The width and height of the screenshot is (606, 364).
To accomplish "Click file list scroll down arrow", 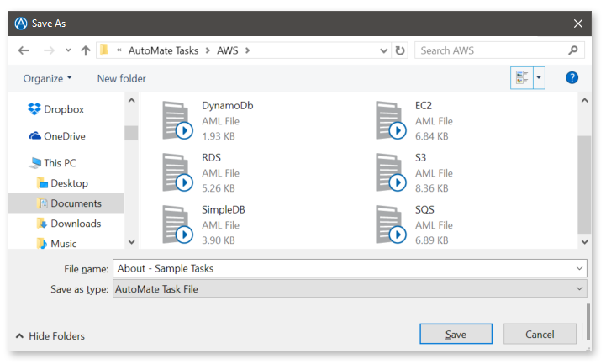I will (585, 242).
